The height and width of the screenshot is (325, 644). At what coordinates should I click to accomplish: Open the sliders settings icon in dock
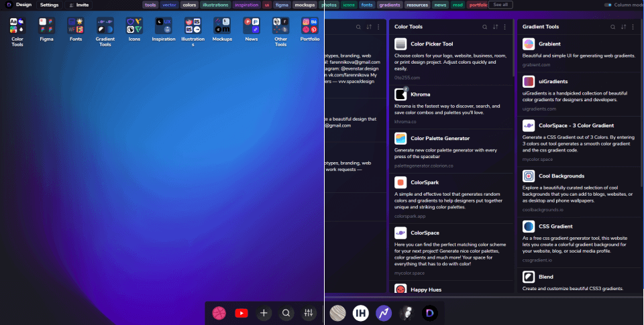point(309,314)
